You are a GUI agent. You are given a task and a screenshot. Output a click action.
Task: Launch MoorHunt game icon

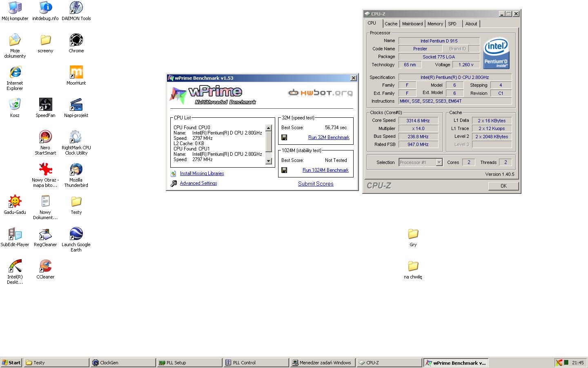pos(76,72)
